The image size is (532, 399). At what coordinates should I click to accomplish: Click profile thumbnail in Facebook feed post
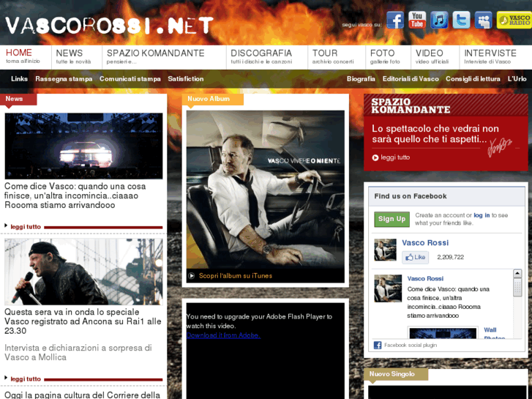click(388, 288)
